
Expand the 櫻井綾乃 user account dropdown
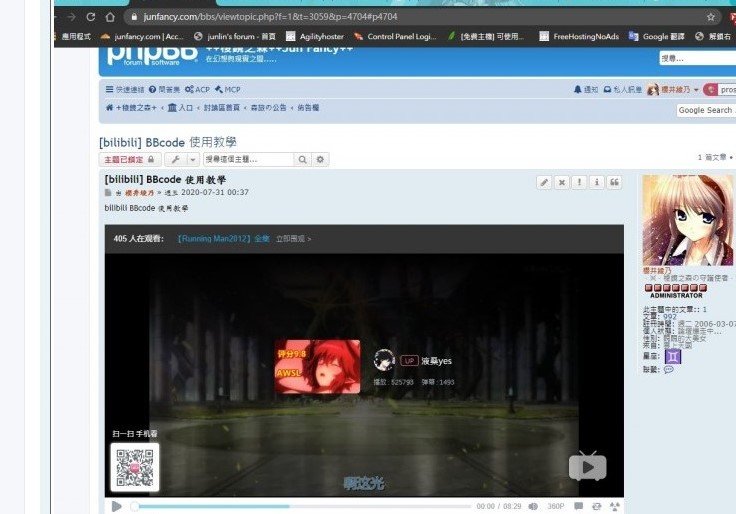(x=673, y=89)
